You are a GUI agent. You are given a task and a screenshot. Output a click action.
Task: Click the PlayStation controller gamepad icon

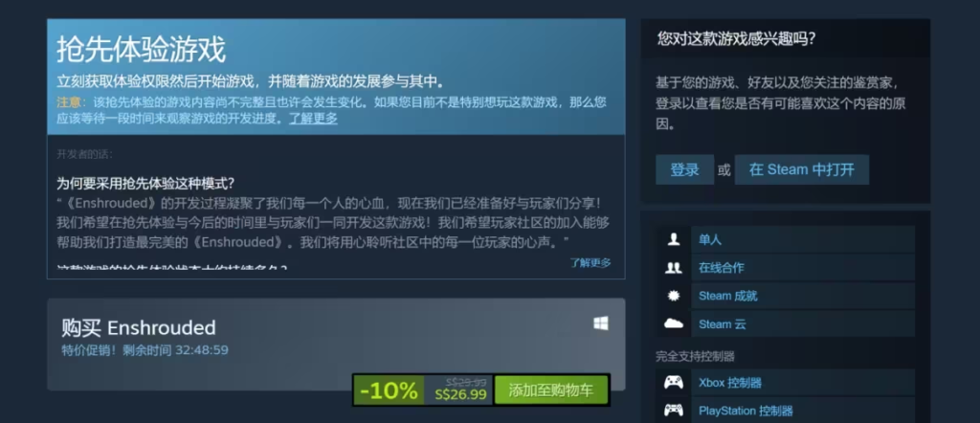tap(673, 411)
